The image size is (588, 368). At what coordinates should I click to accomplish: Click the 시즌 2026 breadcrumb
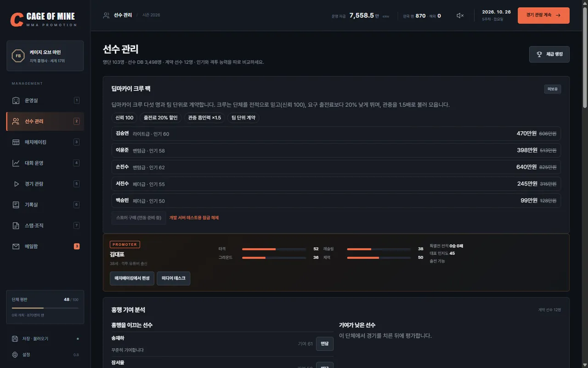[151, 15]
